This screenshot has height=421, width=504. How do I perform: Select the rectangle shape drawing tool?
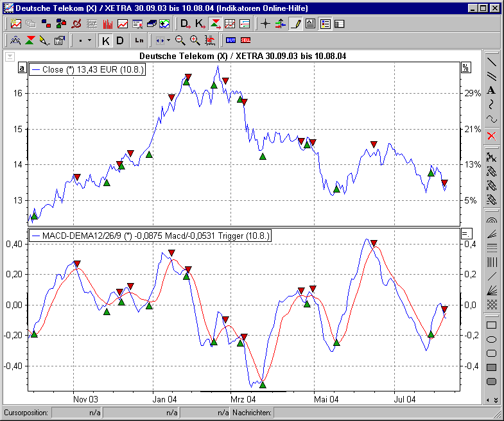[492, 325]
